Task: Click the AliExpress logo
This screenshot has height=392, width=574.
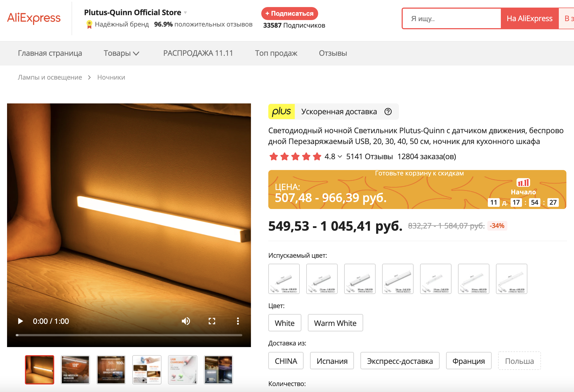Action: (x=34, y=18)
